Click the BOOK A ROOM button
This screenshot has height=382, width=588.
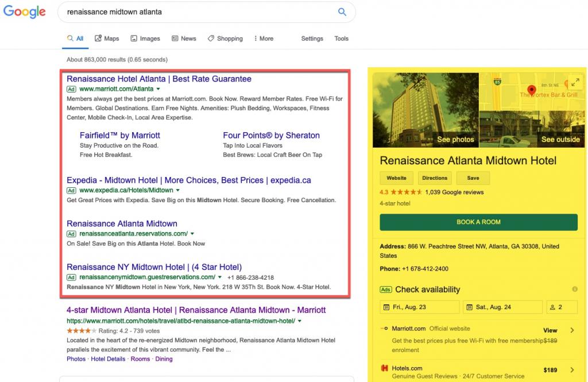(478, 222)
